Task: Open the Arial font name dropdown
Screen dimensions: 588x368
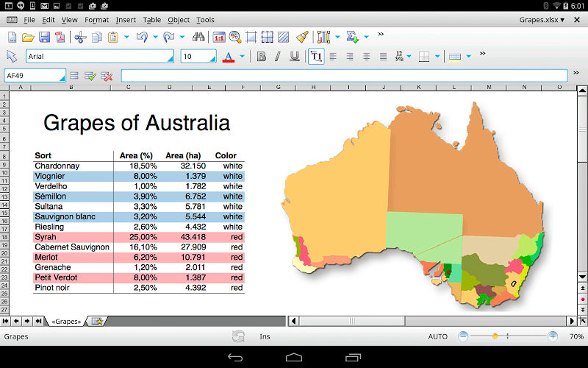Action: (x=170, y=59)
